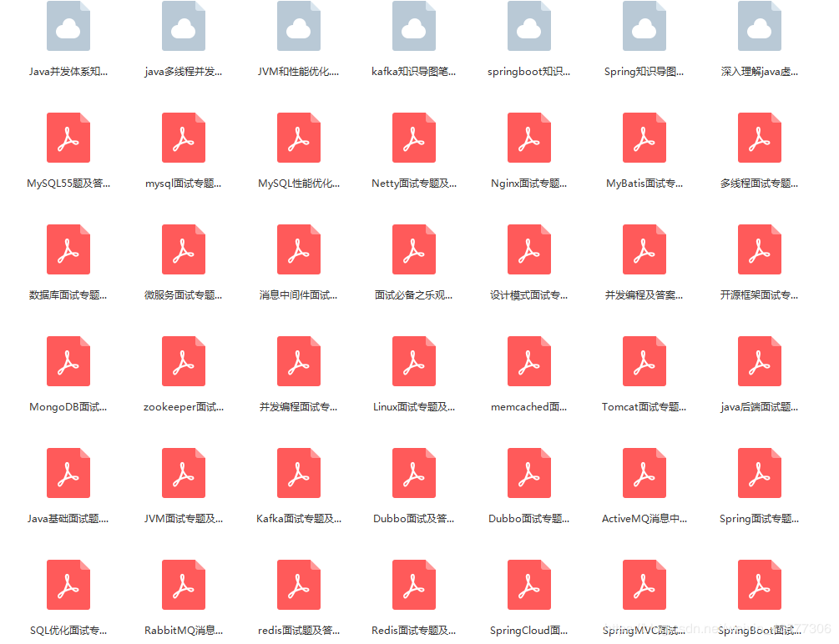This screenshot has width=839, height=644.
Task: Open the JVM和性能优化... cloud file icon
Action: pos(299,26)
